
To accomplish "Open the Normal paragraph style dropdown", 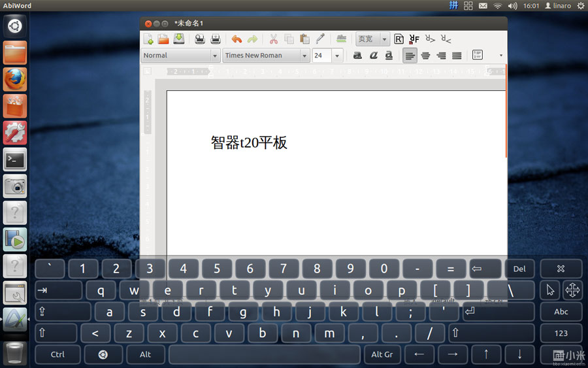I will pos(214,56).
